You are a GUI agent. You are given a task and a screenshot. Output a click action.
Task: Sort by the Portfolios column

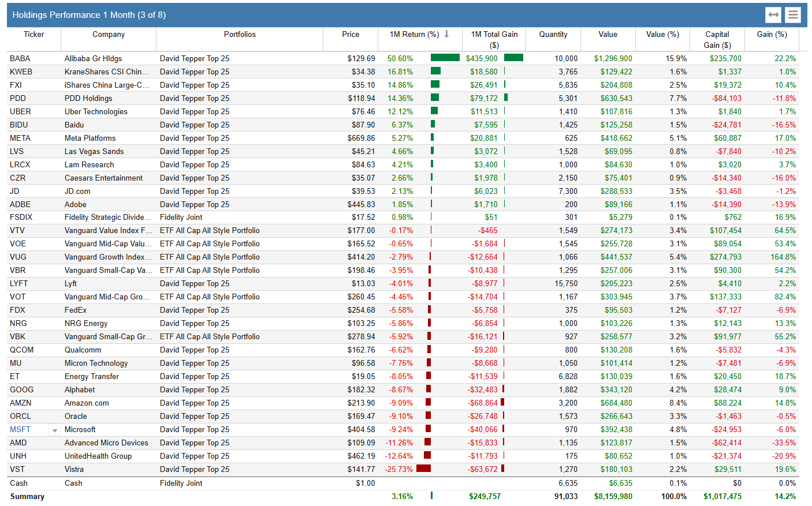click(240, 34)
